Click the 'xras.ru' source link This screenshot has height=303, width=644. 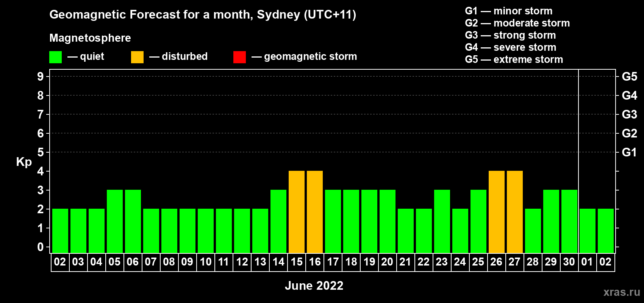click(622, 292)
